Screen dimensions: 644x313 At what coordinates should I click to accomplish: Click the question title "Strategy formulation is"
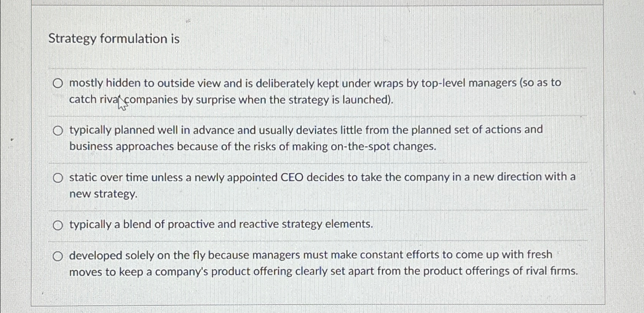pyautogui.click(x=114, y=39)
